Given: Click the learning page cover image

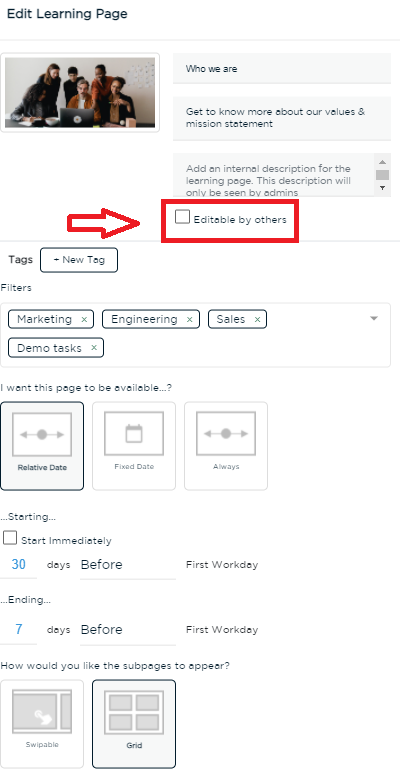Looking at the screenshot, I should click(80, 92).
